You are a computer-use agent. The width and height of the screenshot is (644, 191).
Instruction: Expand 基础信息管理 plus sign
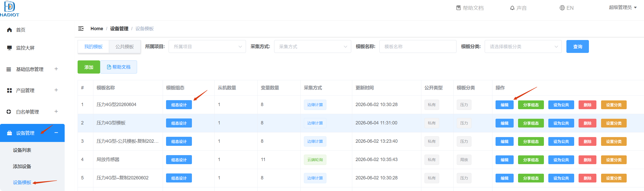(56, 69)
